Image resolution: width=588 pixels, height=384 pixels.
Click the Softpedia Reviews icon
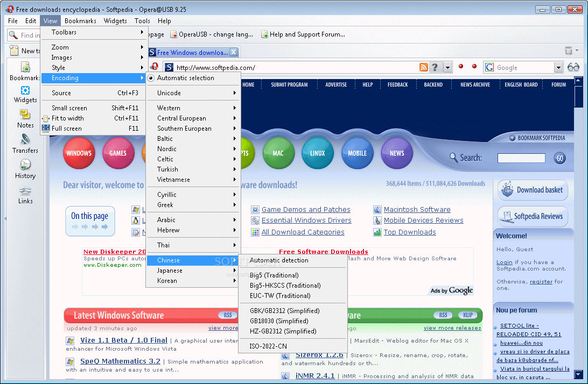pos(506,217)
